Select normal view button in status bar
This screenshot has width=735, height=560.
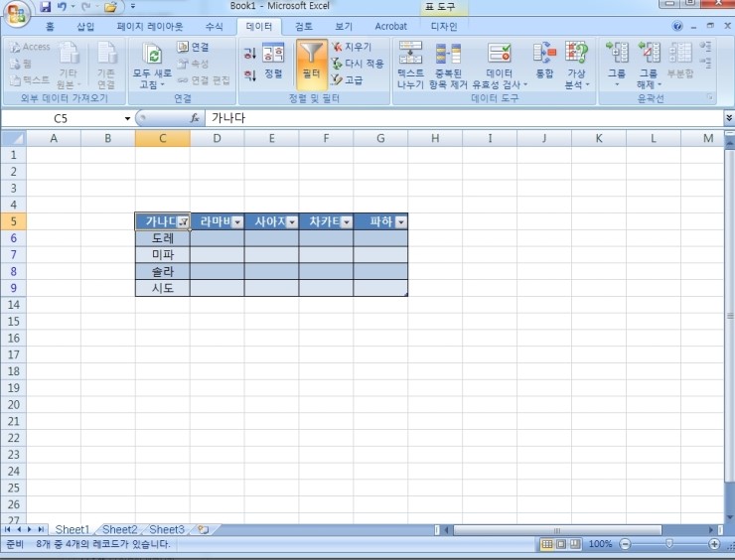pyautogui.click(x=547, y=545)
